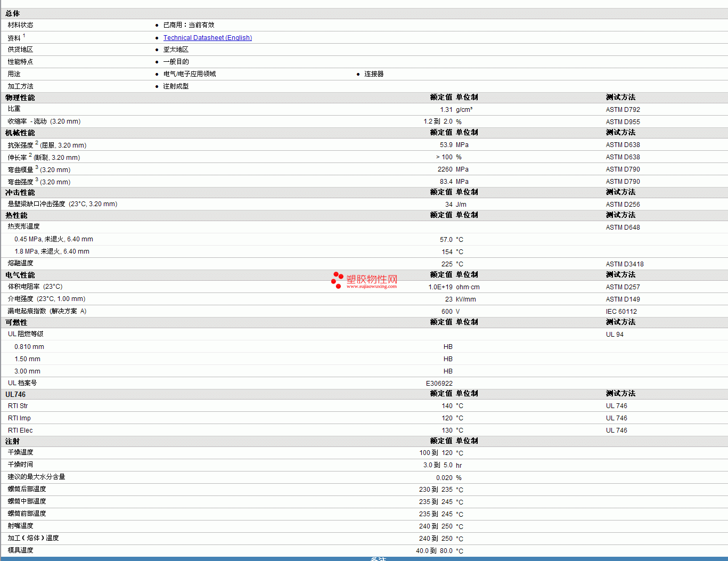
Task: Click the ASTM D792 test method text
Action: (x=623, y=110)
